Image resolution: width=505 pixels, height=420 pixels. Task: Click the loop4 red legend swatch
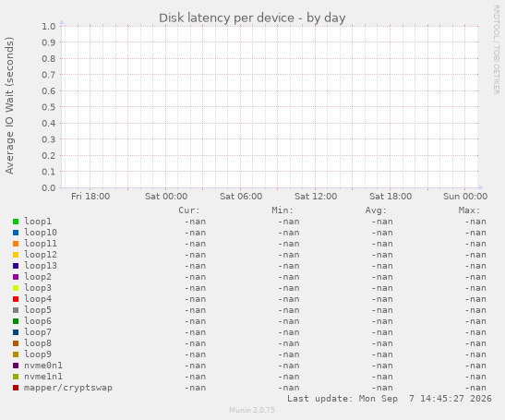16,299
